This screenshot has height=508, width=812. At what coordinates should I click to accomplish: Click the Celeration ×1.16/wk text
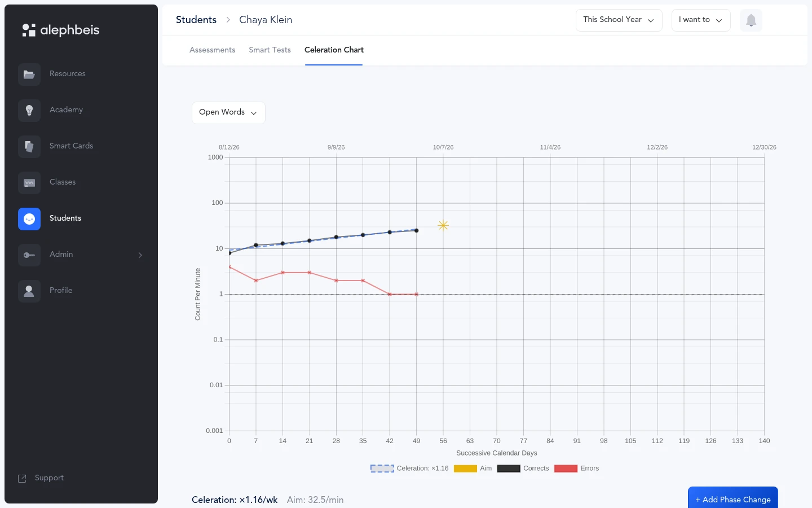(235, 500)
